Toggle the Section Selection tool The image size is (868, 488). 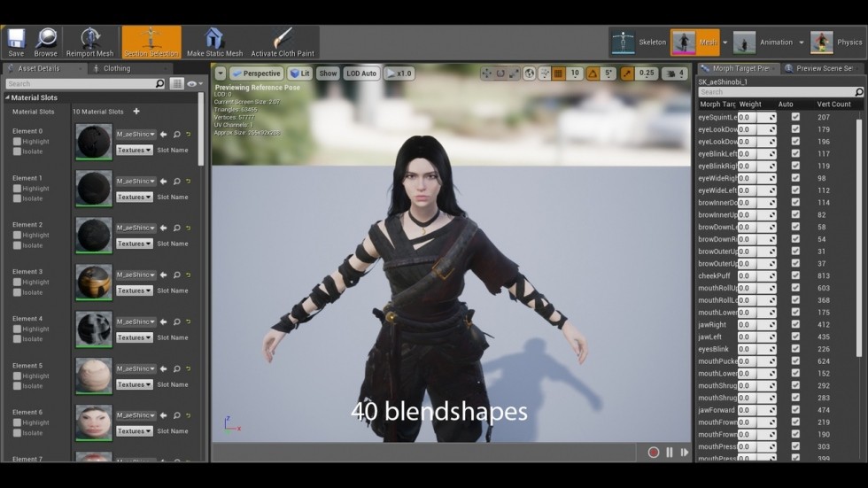(x=151, y=42)
